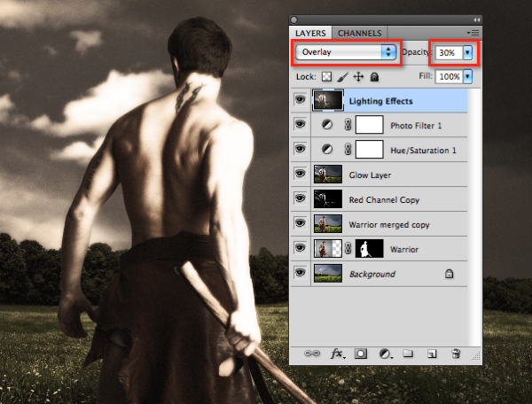
Task: Hide the Photo Filter 1 layer
Action: pyautogui.click(x=301, y=124)
